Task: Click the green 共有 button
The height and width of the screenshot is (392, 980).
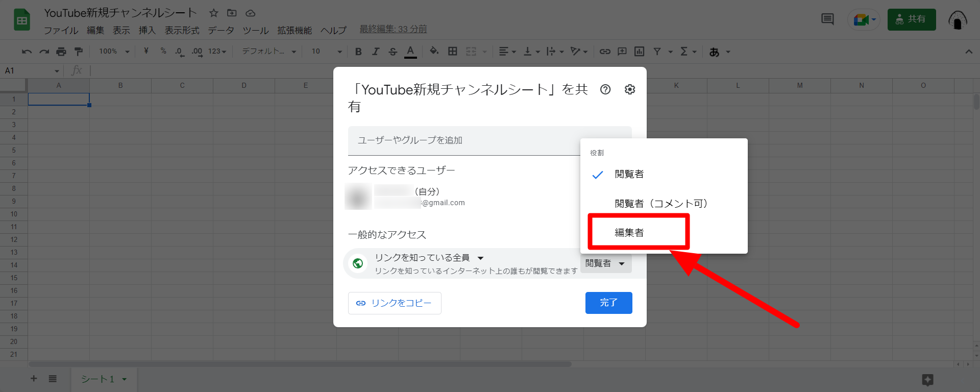Action: click(912, 19)
